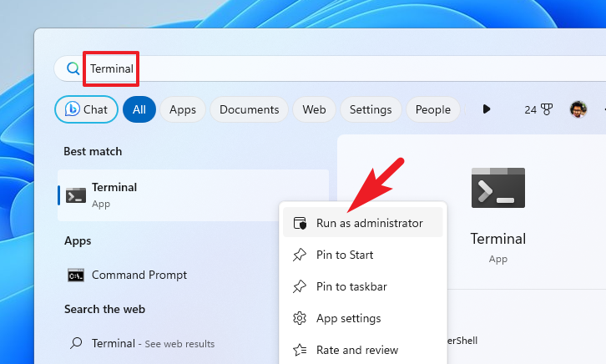Open the rewards points 24 trophy icon
606x364 pixels.
[538, 109]
